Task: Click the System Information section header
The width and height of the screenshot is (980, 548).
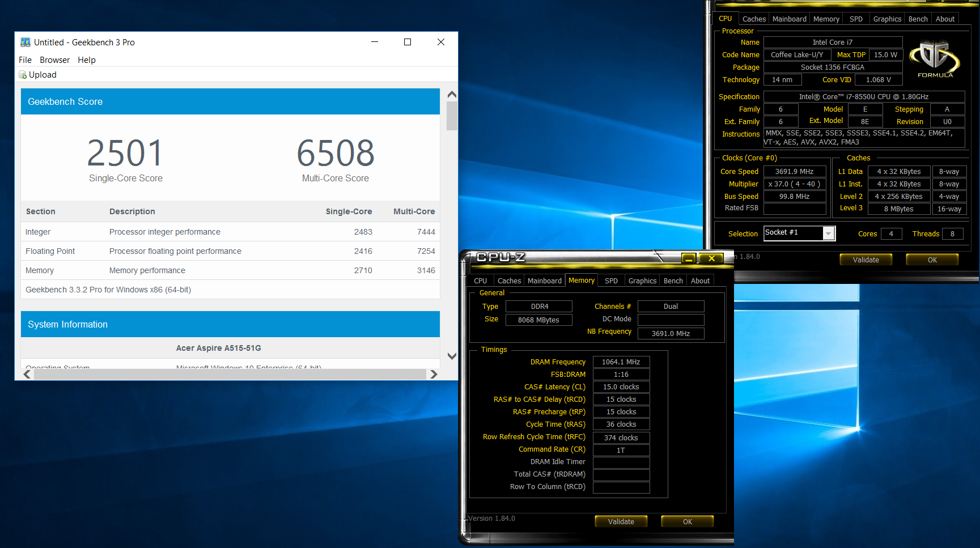Action: (230, 324)
